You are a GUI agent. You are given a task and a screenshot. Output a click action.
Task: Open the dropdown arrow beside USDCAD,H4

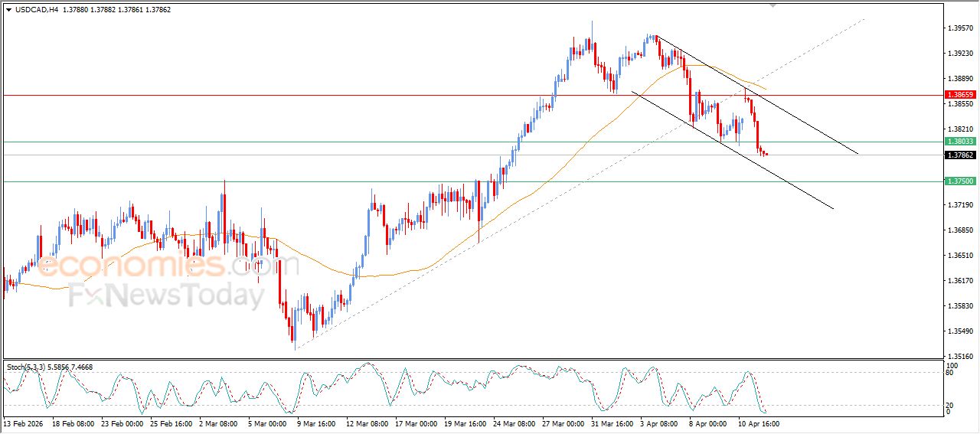[x=8, y=9]
